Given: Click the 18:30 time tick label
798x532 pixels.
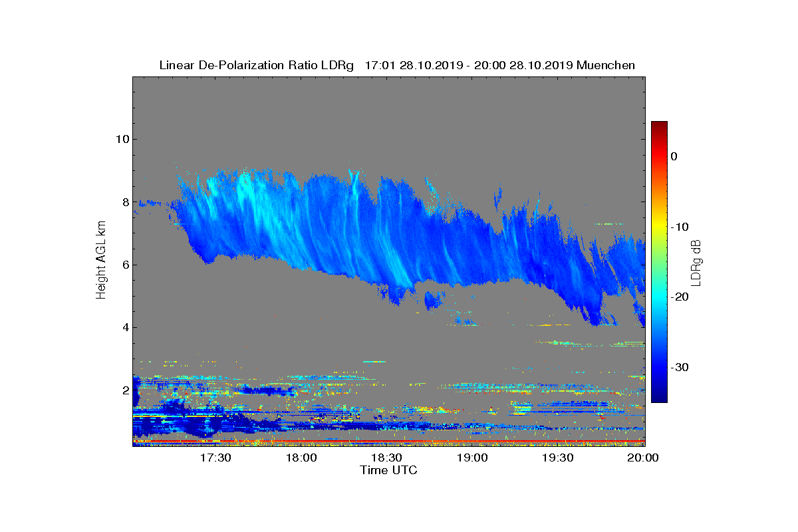Looking at the screenshot, I should tap(386, 458).
